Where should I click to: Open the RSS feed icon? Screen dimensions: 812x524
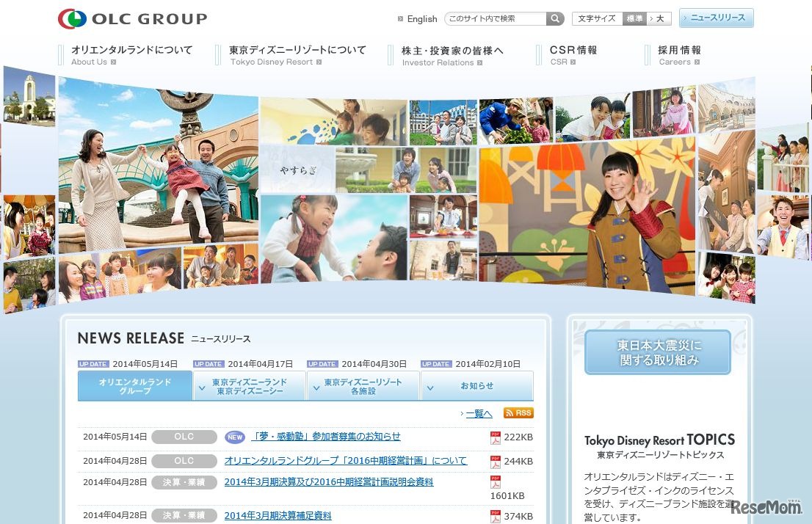(x=518, y=412)
